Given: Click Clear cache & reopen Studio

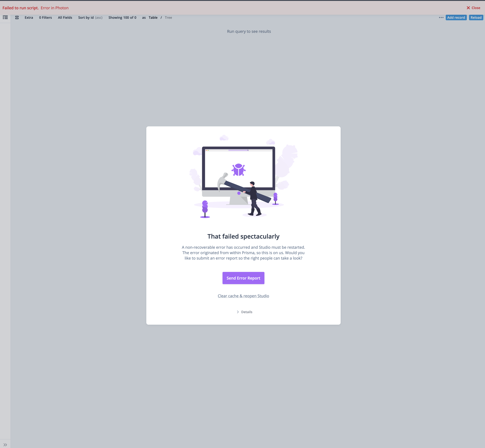Looking at the screenshot, I should tap(243, 296).
